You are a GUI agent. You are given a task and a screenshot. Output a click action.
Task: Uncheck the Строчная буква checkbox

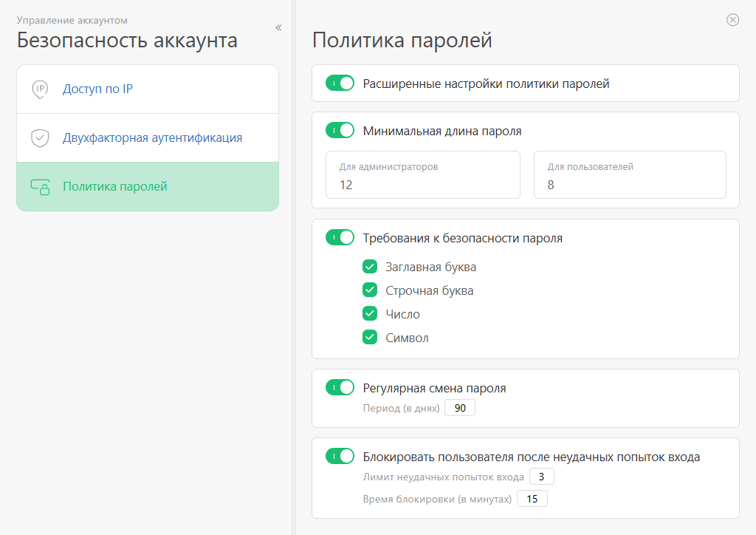370,290
